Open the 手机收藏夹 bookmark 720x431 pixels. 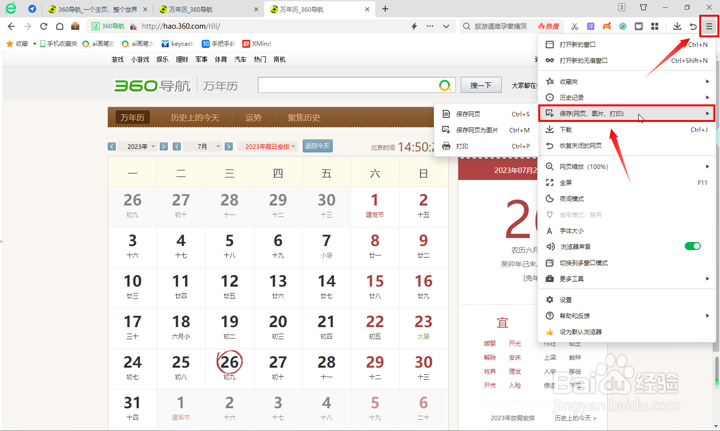[x=58, y=44]
